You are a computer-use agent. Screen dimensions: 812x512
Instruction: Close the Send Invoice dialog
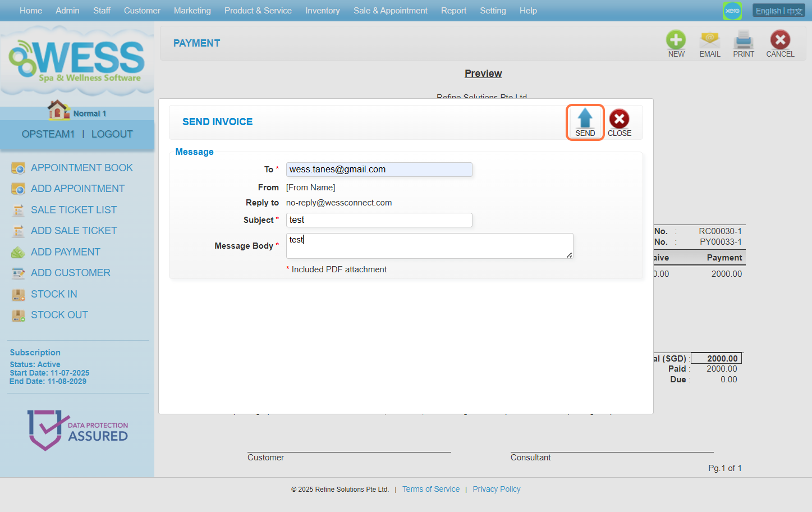pos(619,120)
